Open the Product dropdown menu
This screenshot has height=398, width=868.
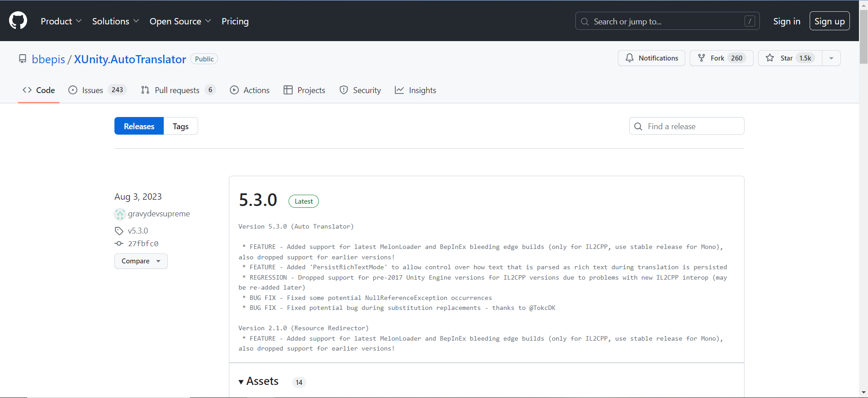click(x=61, y=21)
